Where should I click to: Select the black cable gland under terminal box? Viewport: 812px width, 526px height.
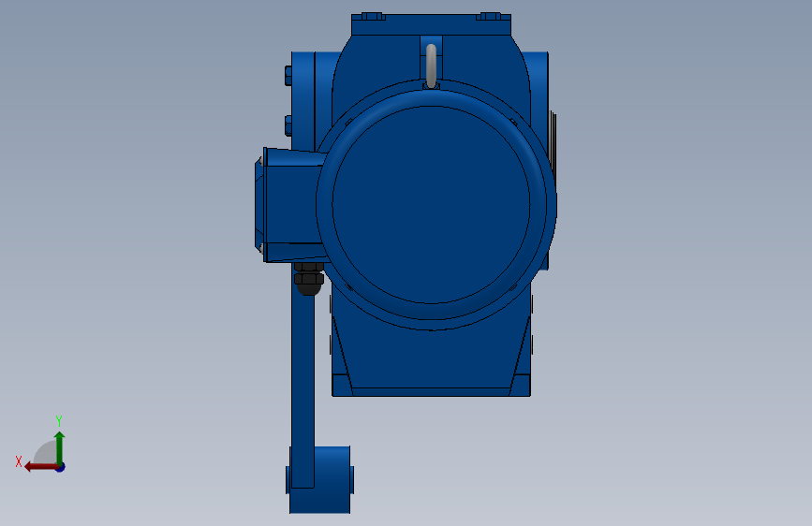coord(309,279)
